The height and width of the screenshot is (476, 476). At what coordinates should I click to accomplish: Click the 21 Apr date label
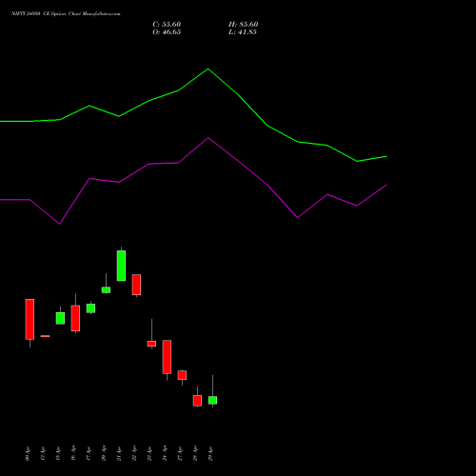click(119, 453)
